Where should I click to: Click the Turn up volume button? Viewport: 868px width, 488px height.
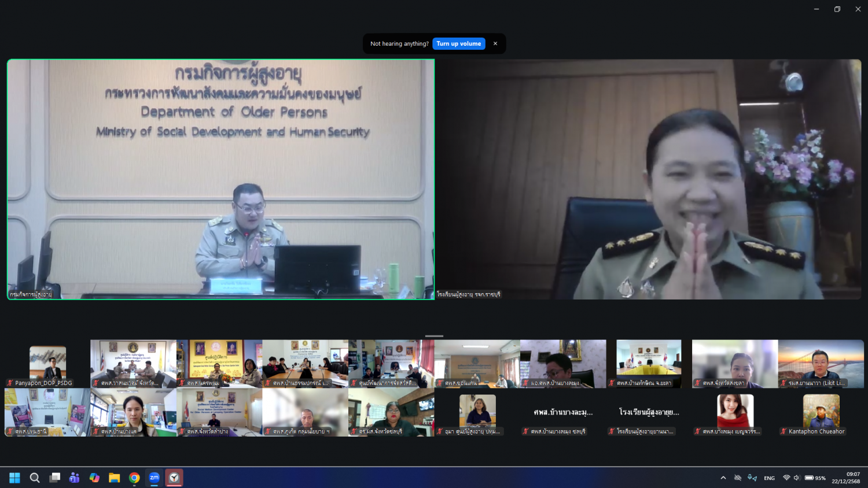(x=458, y=44)
